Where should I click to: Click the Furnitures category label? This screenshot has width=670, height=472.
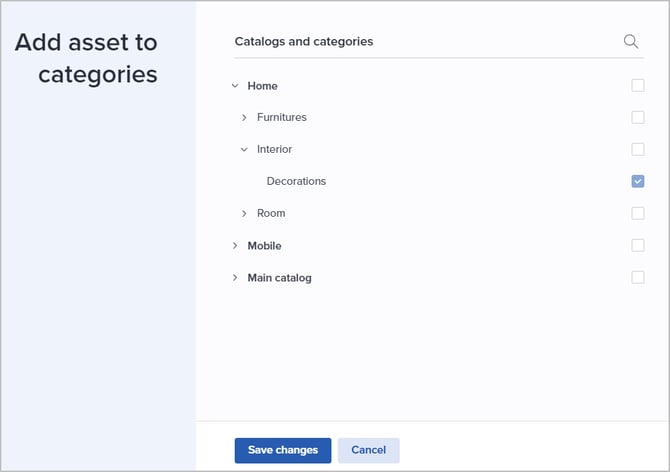(x=281, y=118)
